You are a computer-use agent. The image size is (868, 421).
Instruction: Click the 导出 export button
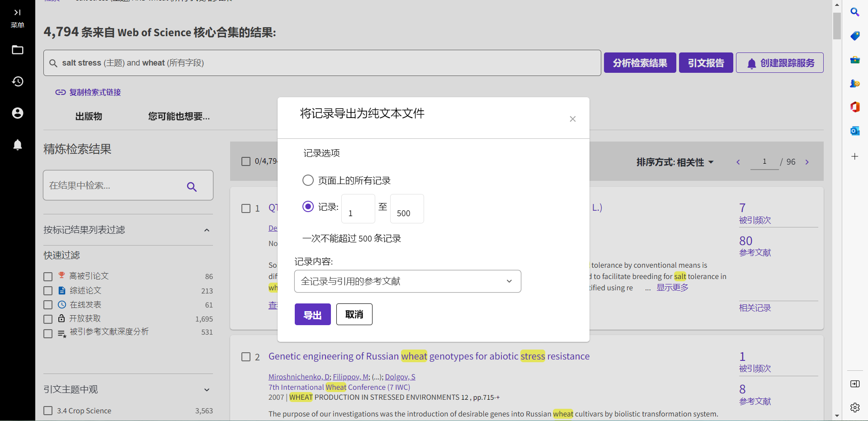coord(312,314)
